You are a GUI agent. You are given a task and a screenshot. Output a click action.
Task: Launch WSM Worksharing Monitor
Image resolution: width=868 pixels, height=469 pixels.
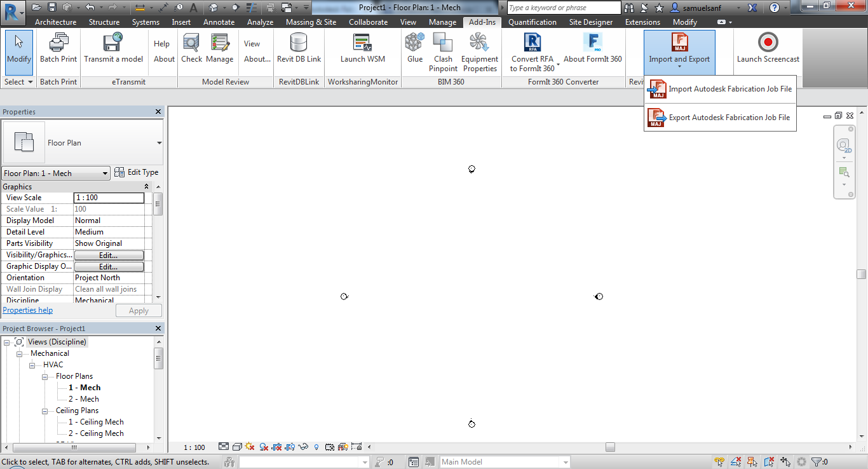[362, 48]
